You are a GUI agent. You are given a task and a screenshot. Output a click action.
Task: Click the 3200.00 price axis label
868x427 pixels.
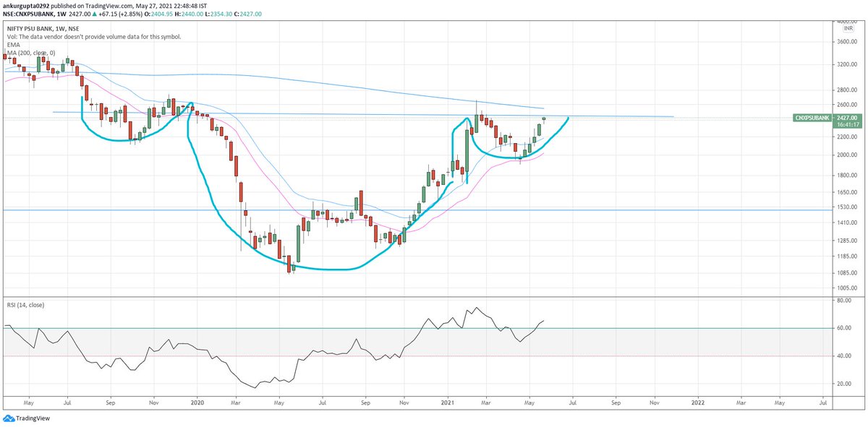[x=847, y=64]
